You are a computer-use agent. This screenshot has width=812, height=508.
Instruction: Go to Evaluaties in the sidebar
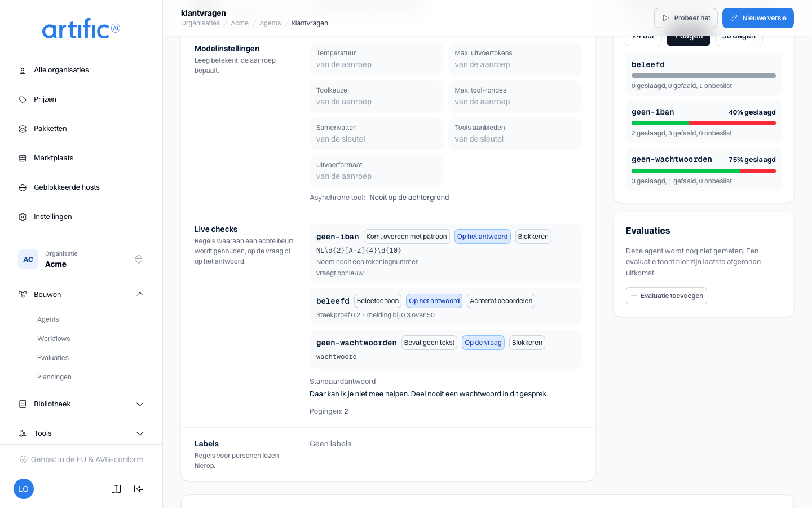[x=53, y=358]
